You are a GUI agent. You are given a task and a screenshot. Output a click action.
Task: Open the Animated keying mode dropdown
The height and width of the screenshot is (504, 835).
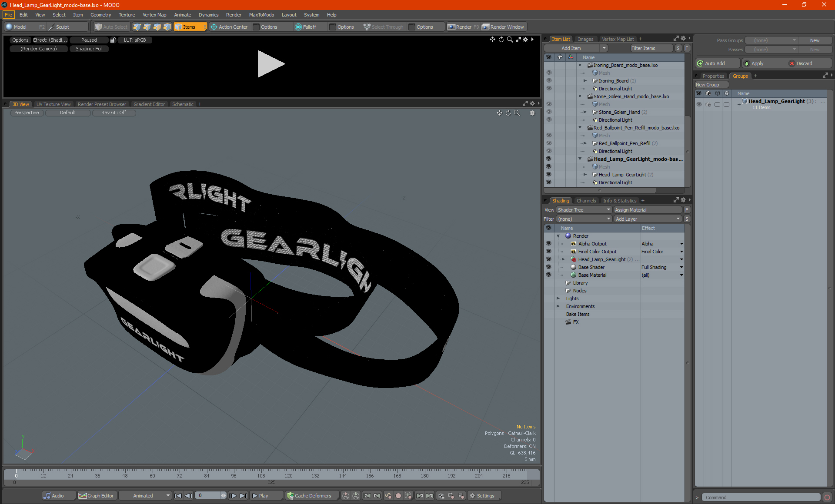146,496
